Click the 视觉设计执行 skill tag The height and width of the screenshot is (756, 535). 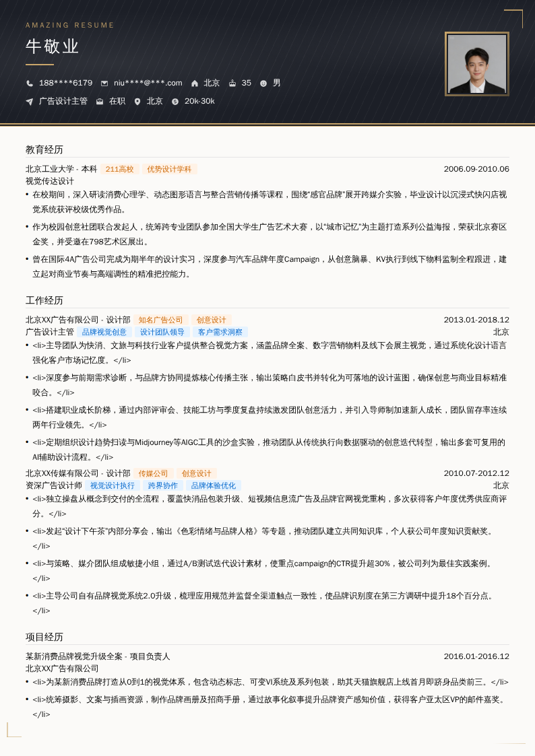pyautogui.click(x=113, y=485)
